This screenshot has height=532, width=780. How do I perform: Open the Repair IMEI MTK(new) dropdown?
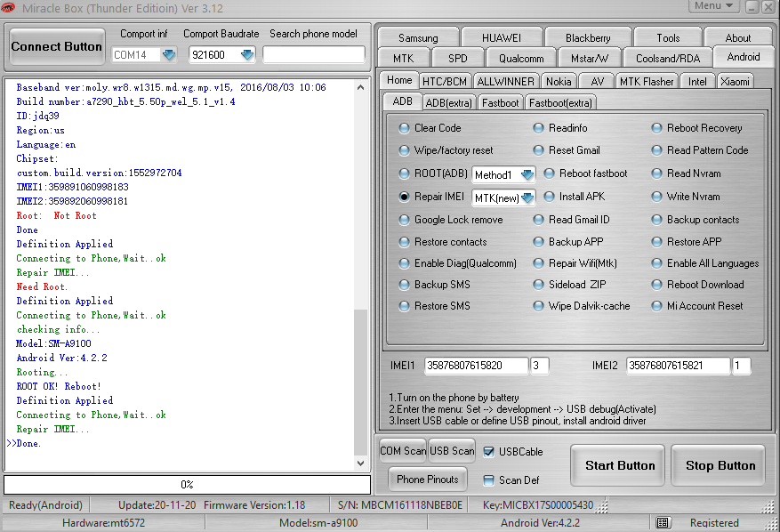[x=527, y=198]
